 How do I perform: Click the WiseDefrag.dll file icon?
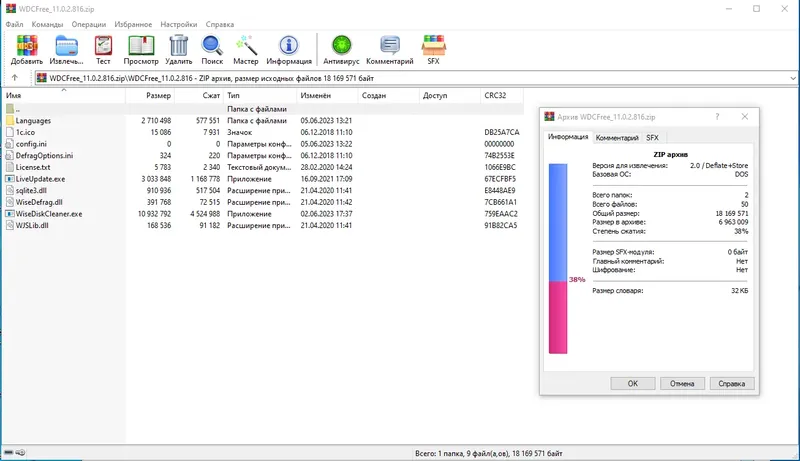(x=10, y=202)
